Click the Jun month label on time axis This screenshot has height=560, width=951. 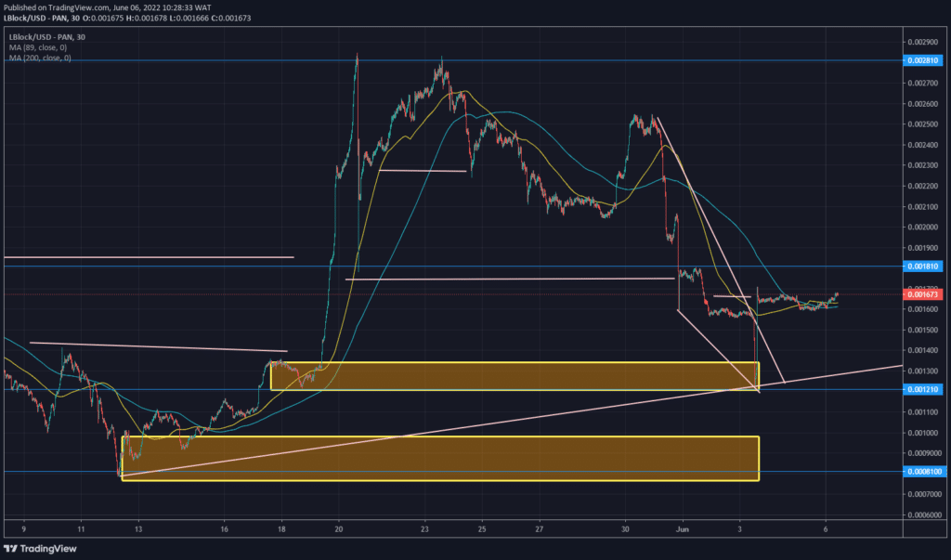[x=683, y=529]
